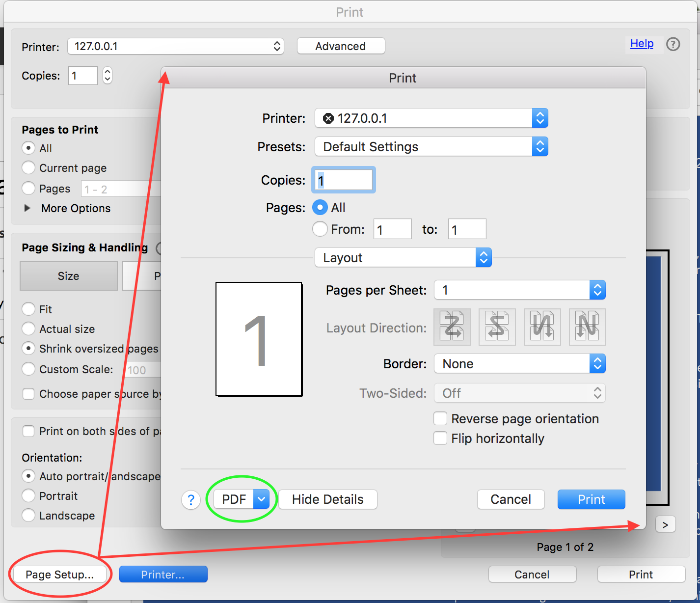Select the S-shaped layout direction icon
Image resolution: width=700 pixels, height=603 pixels.
[497, 327]
